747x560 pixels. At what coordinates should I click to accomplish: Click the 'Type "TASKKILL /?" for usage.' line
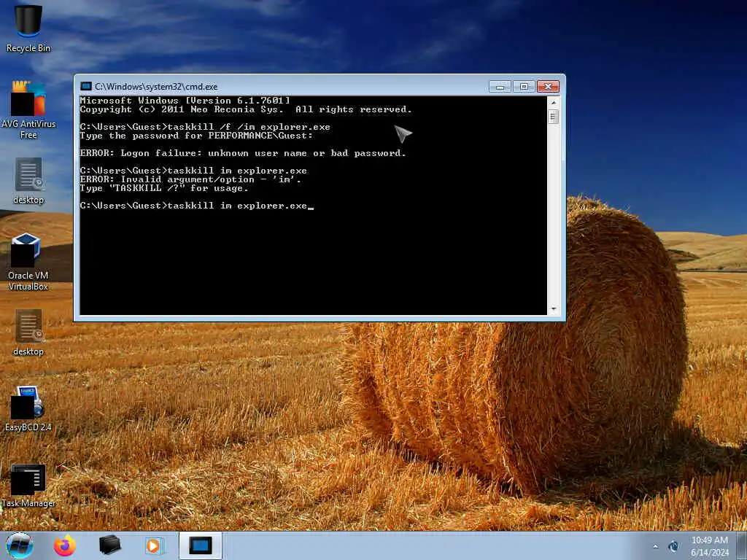pyautogui.click(x=164, y=188)
